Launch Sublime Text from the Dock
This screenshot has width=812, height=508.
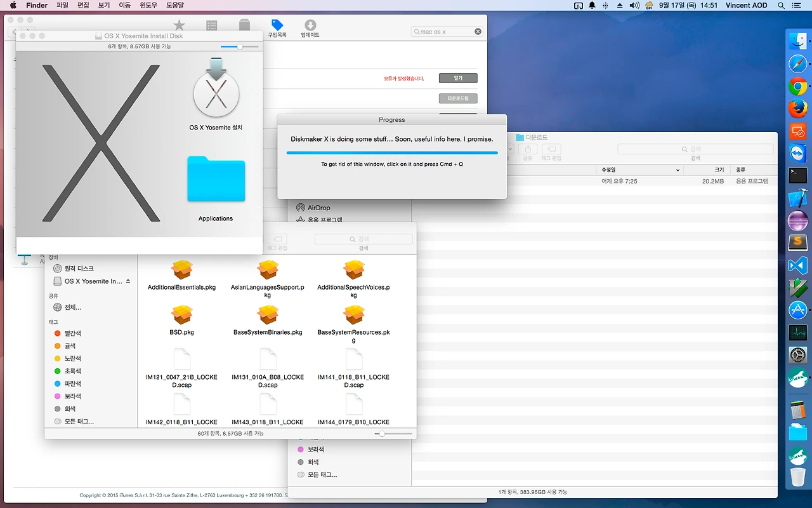(x=797, y=243)
